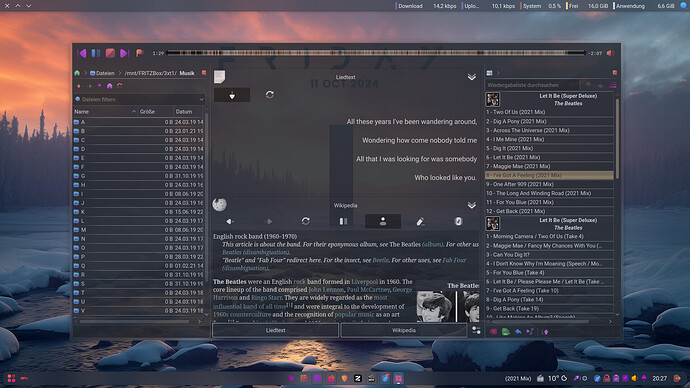Show the Wikipedia composer page via the pen icon
This screenshot has width=690, height=388.
(x=420, y=221)
